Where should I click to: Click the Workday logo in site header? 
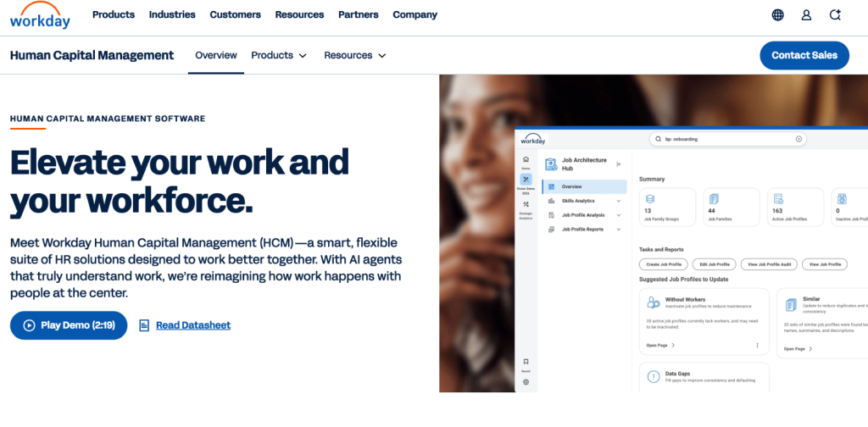40,15
